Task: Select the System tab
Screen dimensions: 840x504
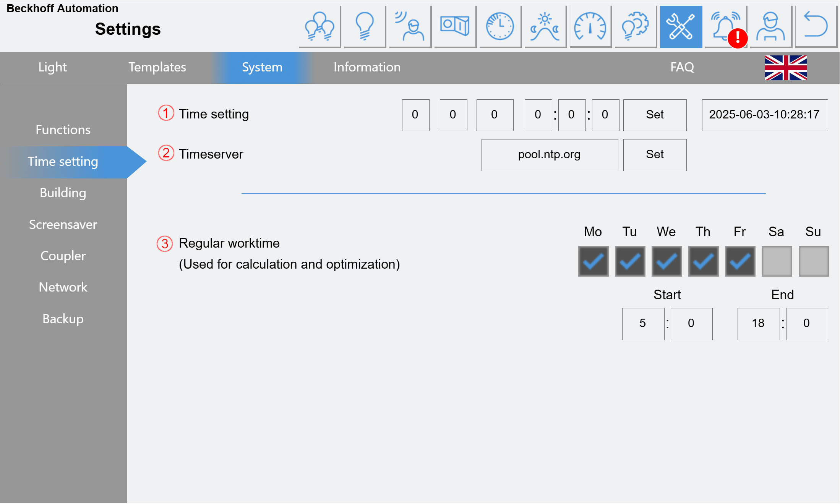Action: [262, 67]
